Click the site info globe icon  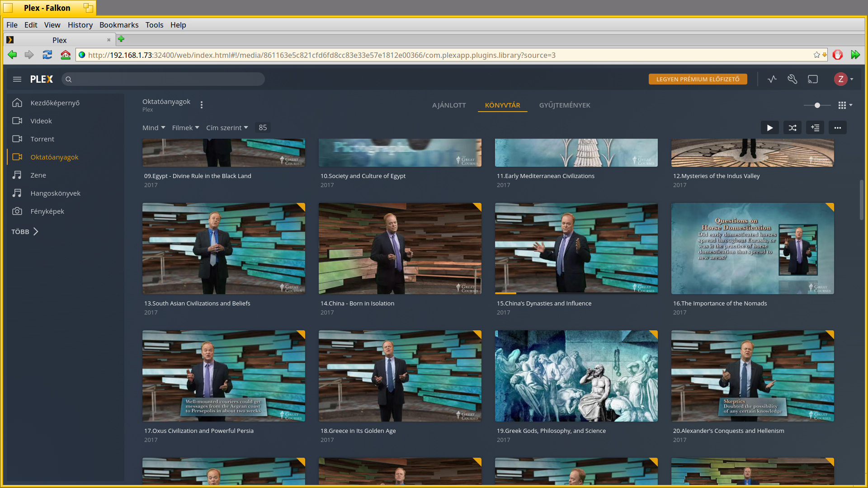82,55
